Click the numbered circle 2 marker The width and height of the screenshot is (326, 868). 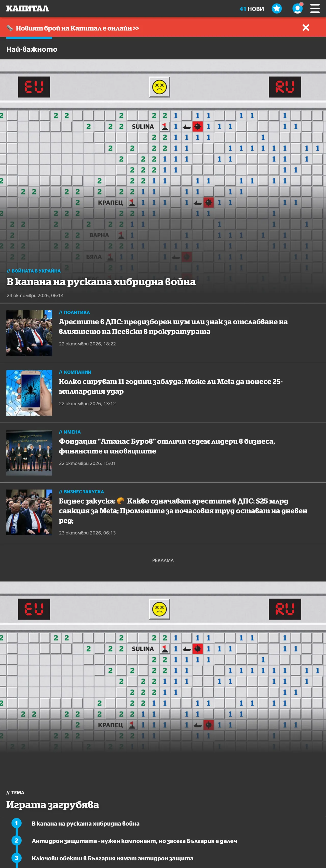tap(17, 840)
